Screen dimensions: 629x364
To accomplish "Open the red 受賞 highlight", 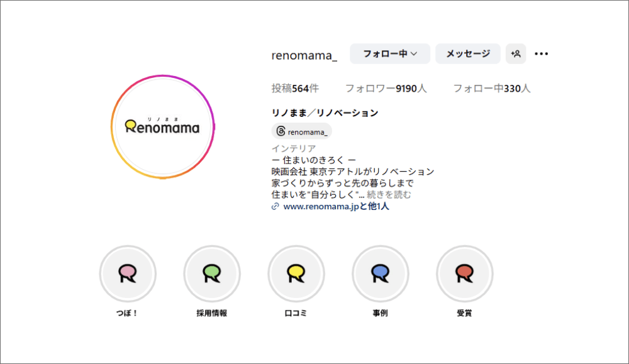I will [465, 274].
